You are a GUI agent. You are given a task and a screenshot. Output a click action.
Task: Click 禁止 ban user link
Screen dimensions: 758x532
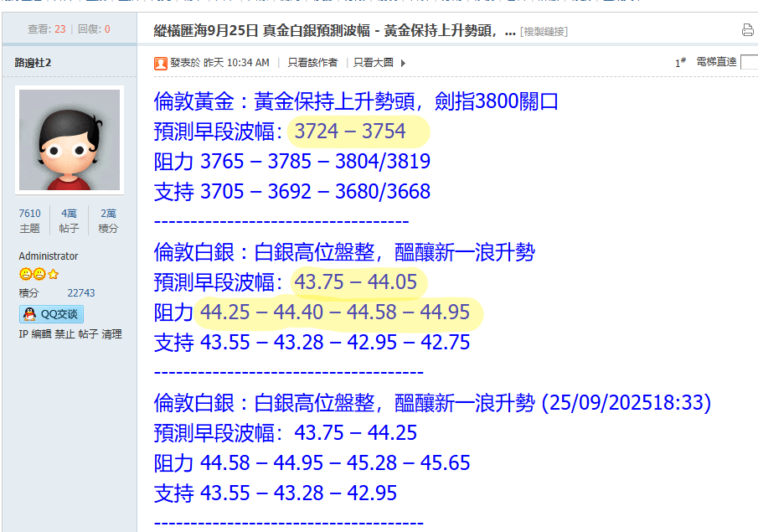(64, 334)
